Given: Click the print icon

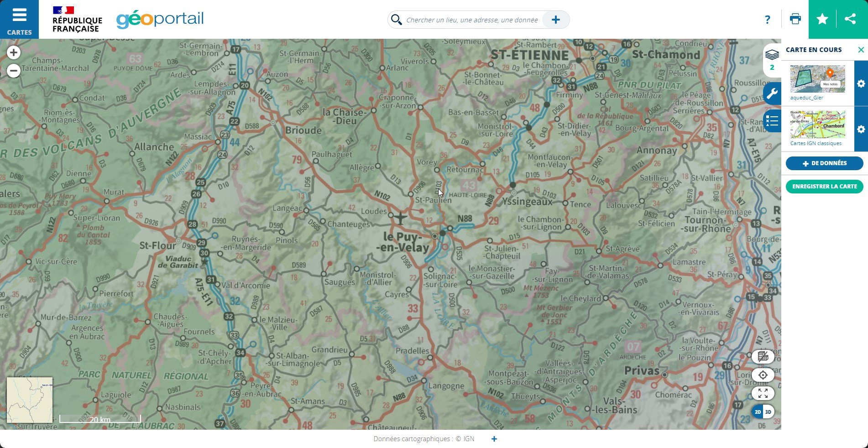Looking at the screenshot, I should point(795,19).
